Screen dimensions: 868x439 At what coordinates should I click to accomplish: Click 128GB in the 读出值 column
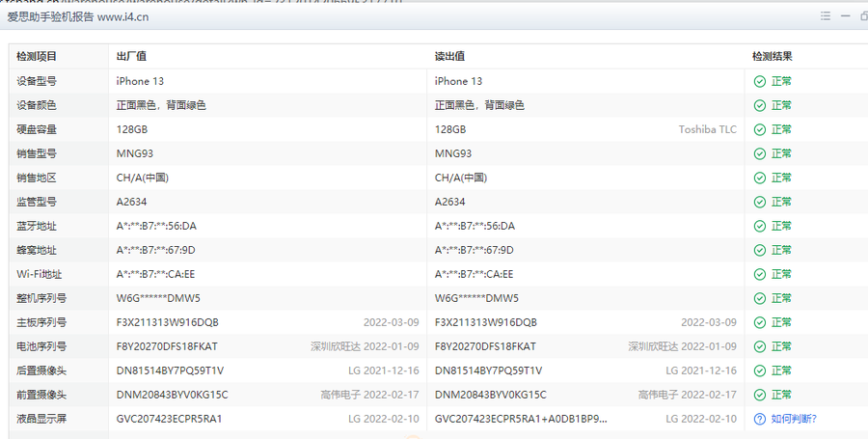pyautogui.click(x=450, y=129)
